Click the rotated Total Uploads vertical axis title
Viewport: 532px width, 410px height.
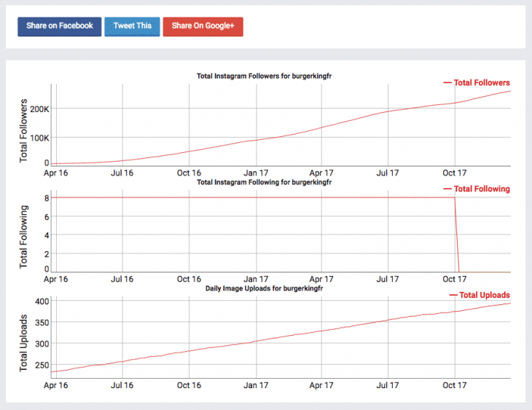[x=23, y=343]
